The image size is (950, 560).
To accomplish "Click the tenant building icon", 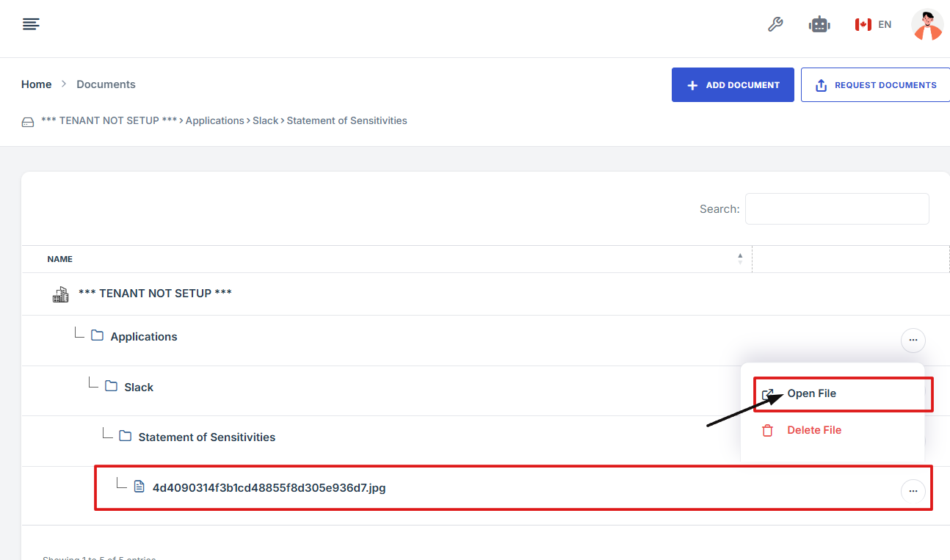I will 60,294.
